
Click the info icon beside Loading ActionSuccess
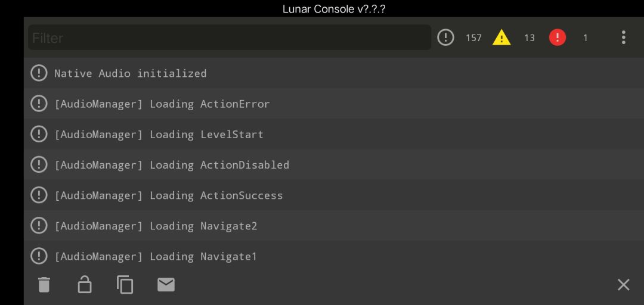tap(39, 195)
